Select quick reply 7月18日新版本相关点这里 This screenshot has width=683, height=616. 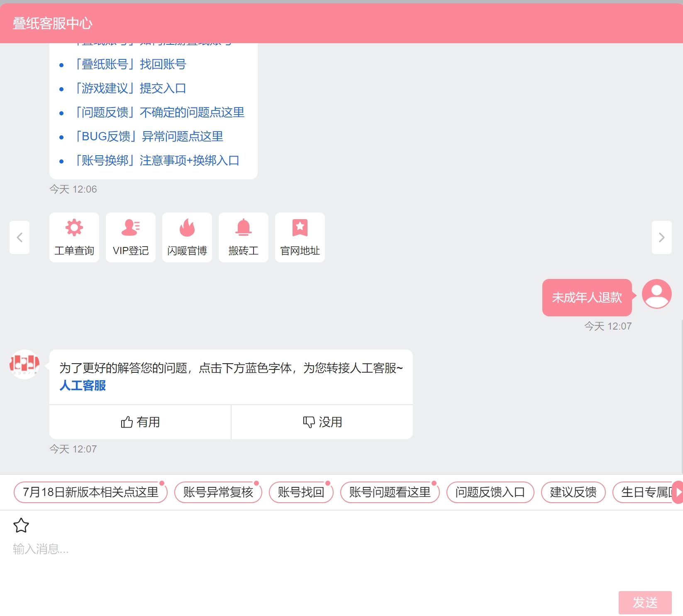(90, 492)
